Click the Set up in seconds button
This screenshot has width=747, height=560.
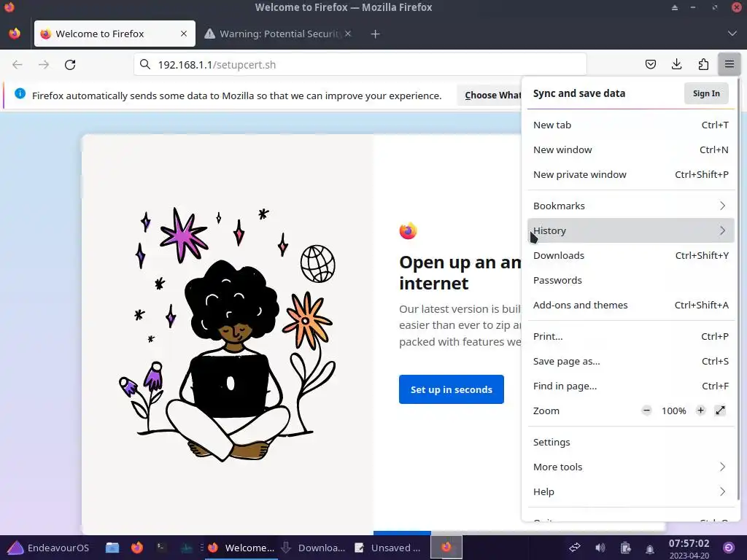pos(451,389)
